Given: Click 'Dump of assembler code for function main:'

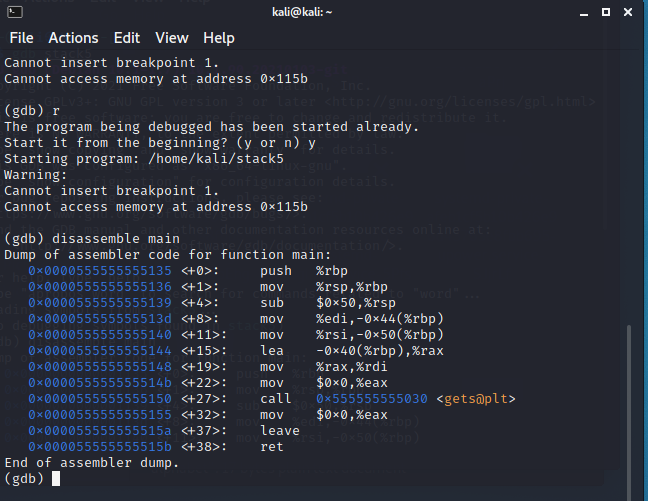Looking at the screenshot, I should pyautogui.click(x=168, y=255).
